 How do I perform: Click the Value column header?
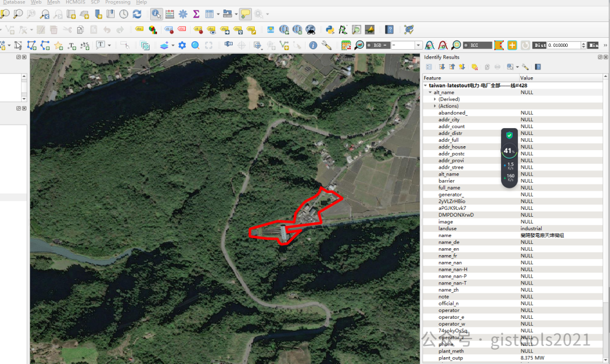click(561, 78)
